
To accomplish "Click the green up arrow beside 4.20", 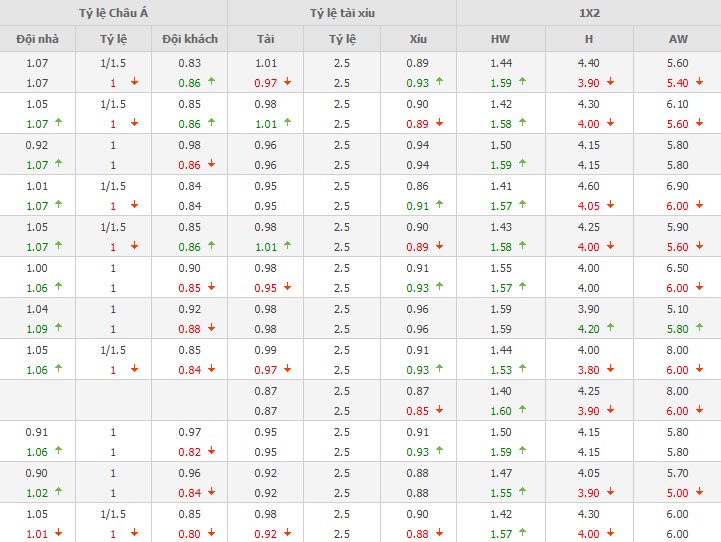I will point(611,329).
